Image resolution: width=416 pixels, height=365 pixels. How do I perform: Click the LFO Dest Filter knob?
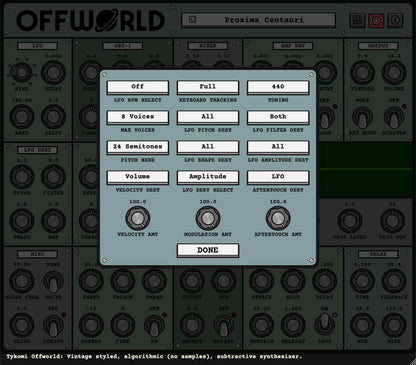[53, 177]
